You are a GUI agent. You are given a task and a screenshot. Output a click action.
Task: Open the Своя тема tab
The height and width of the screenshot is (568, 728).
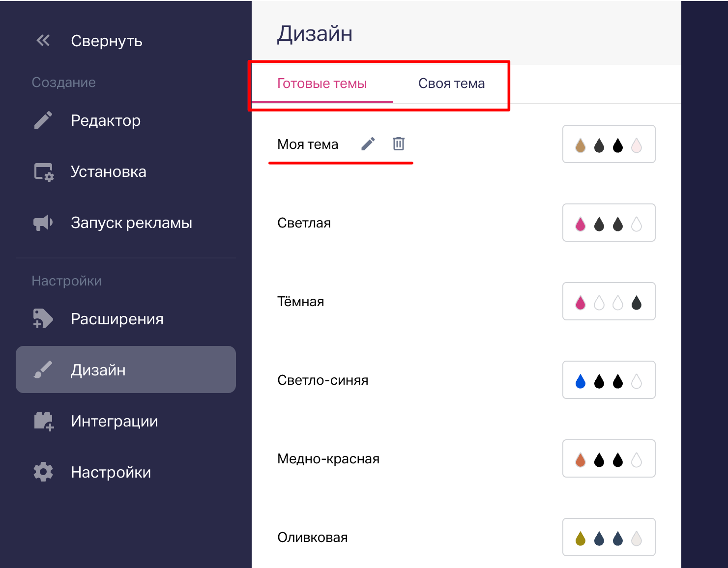(451, 84)
